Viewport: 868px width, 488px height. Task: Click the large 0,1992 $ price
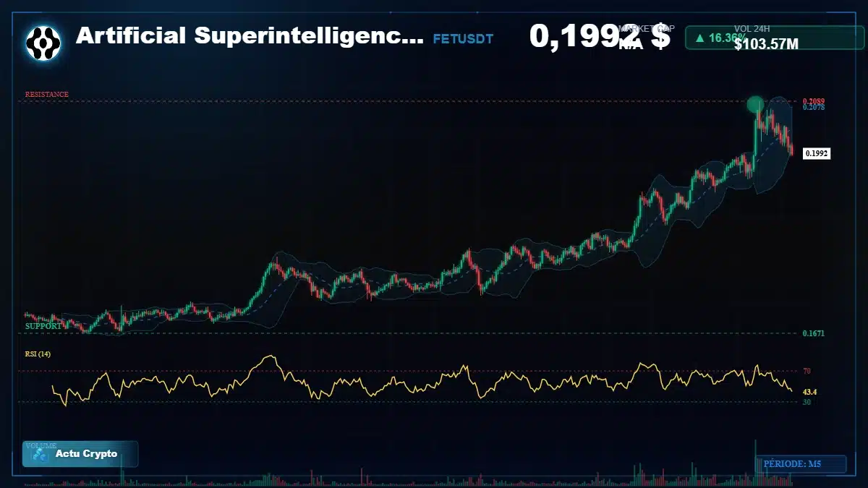point(600,36)
